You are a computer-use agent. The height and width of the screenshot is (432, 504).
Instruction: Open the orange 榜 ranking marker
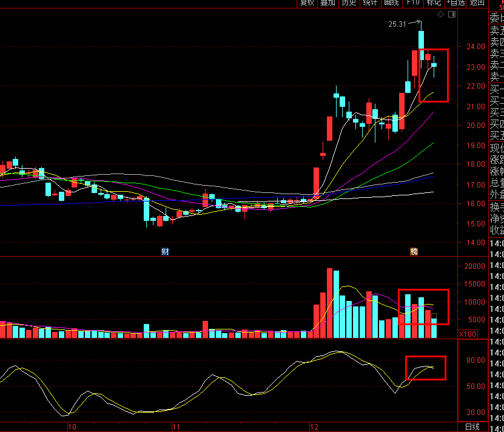pyautogui.click(x=414, y=252)
